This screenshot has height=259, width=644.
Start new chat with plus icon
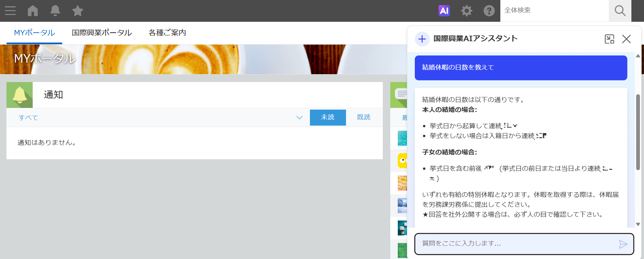[422, 39]
